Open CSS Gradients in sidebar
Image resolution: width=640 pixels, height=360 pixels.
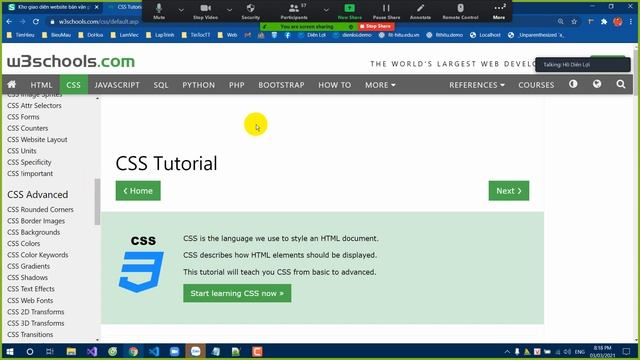28,266
